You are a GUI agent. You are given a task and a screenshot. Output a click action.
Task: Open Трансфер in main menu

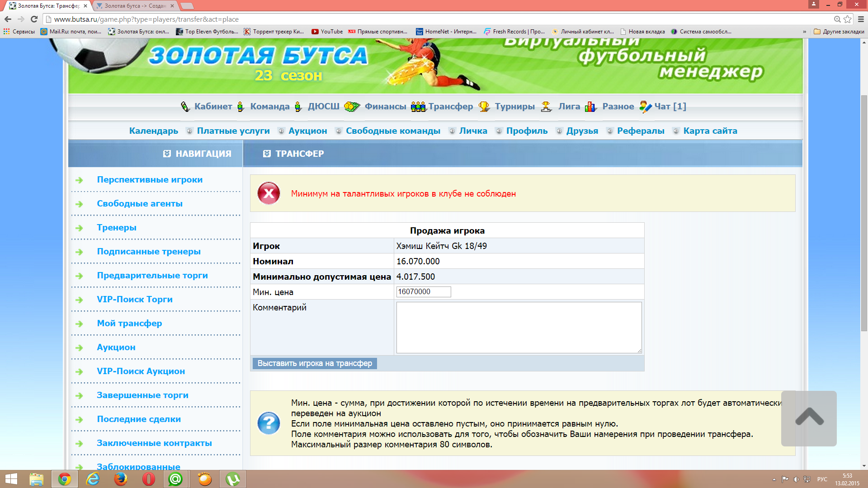point(450,107)
